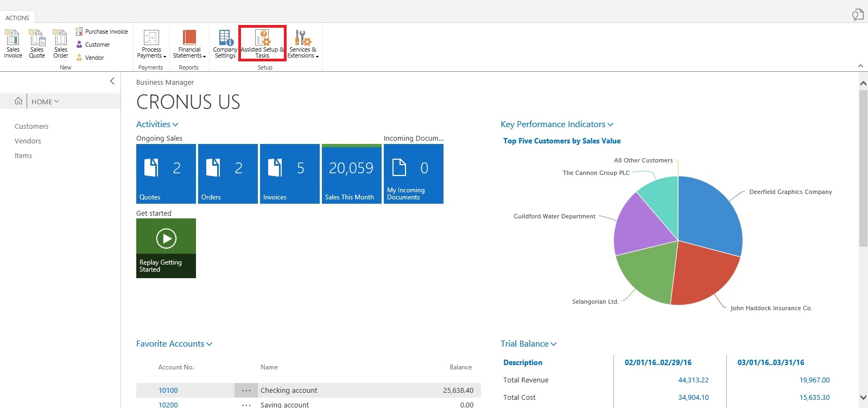Launch Assisted Setup & Tasks
The height and width of the screenshot is (408, 868).
click(x=262, y=43)
